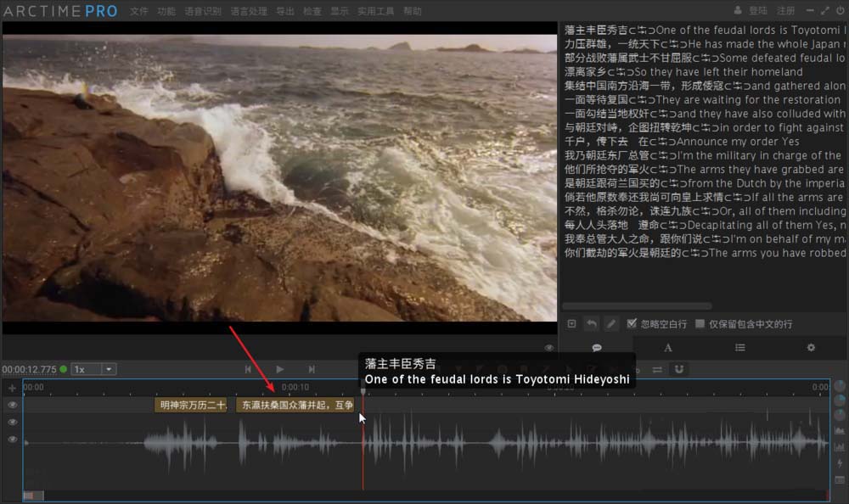Add a track with the plus icon
The width and height of the screenshot is (849, 504).
point(12,388)
